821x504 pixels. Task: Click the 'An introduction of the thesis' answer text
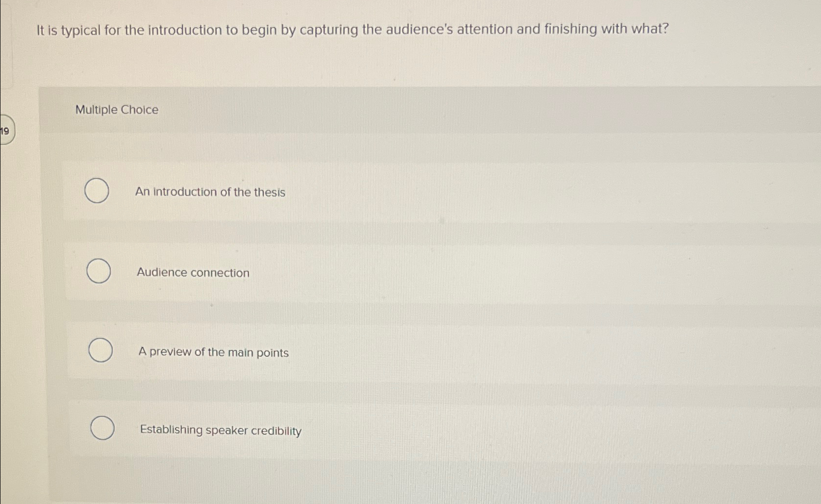click(211, 192)
